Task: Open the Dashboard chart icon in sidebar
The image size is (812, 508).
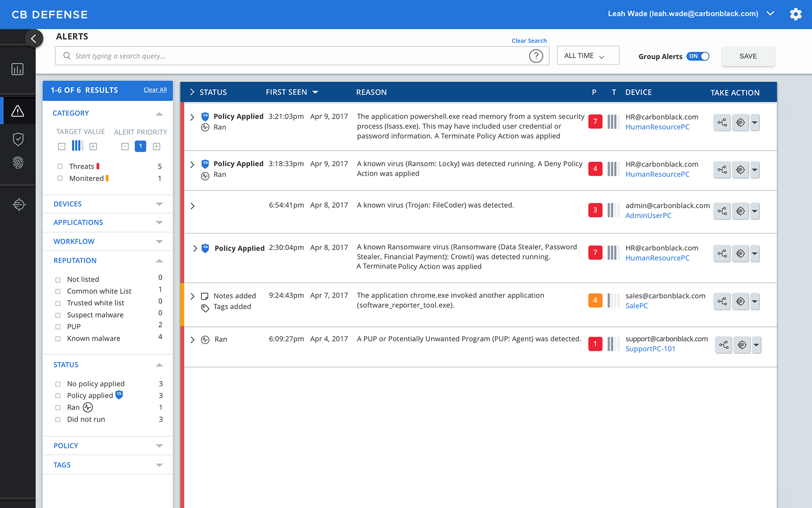Action: coord(17,69)
